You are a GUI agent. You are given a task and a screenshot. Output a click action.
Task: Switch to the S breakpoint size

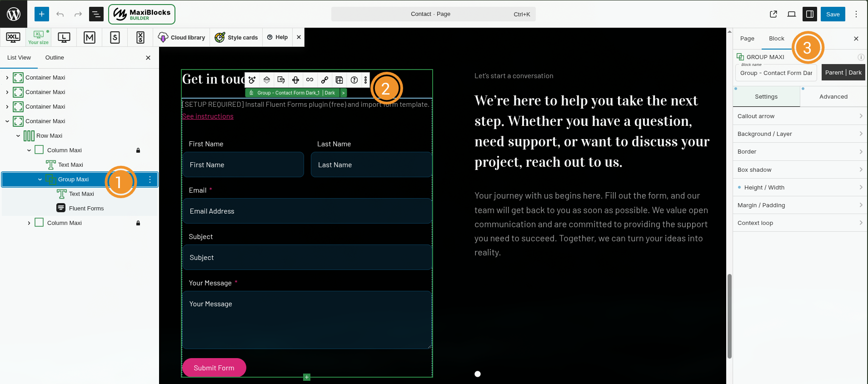115,37
